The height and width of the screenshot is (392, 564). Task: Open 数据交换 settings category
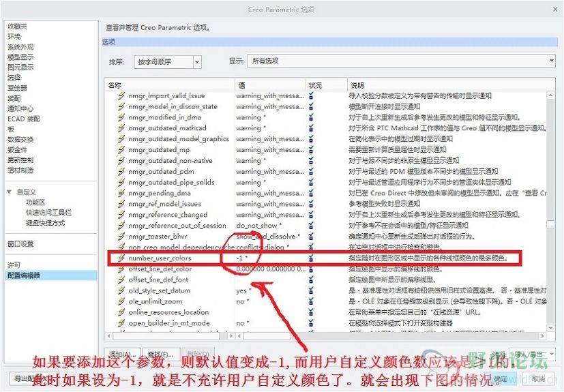pos(20,139)
